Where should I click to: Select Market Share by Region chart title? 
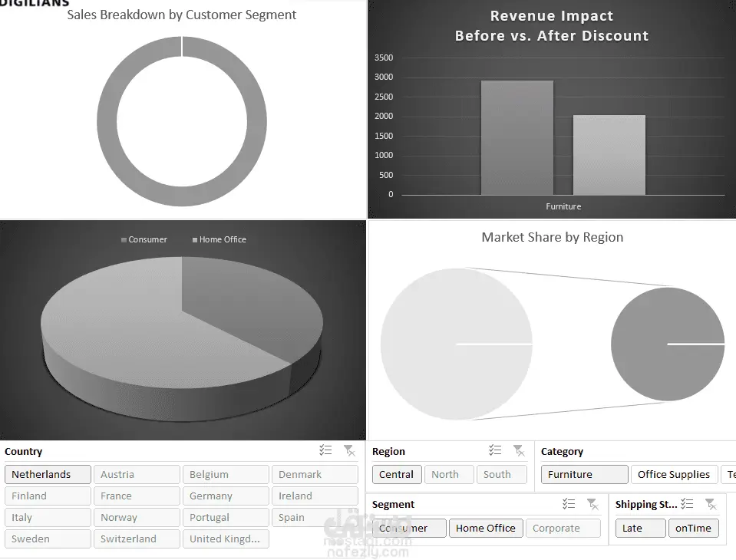click(553, 237)
